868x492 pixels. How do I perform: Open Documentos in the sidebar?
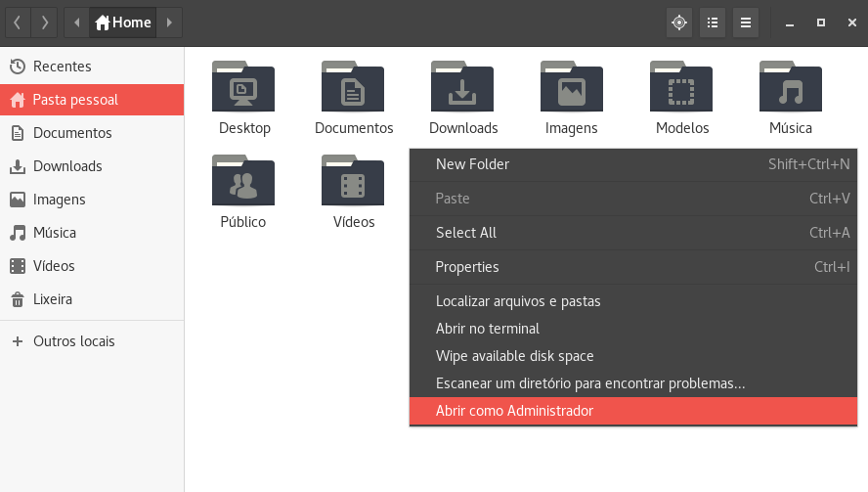tap(92, 133)
